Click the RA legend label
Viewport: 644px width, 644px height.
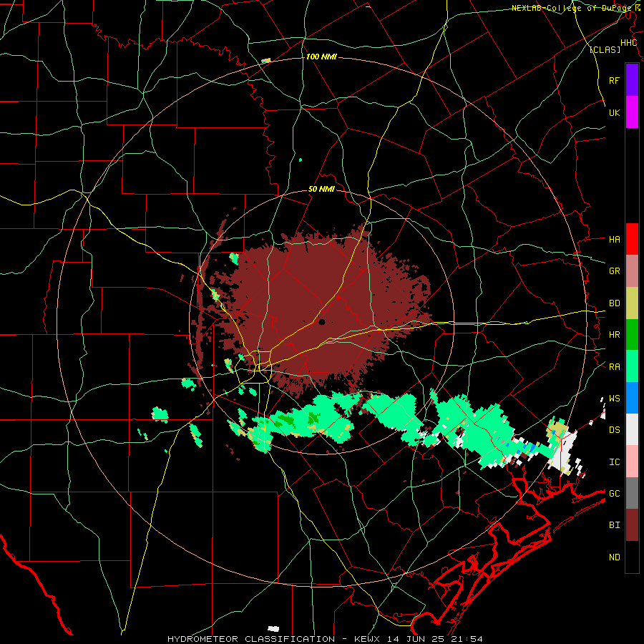(614, 367)
